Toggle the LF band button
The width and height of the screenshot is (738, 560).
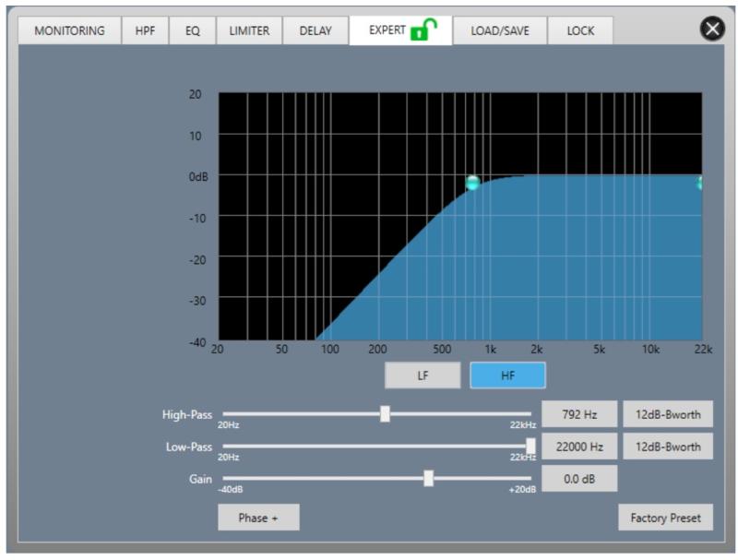[423, 375]
